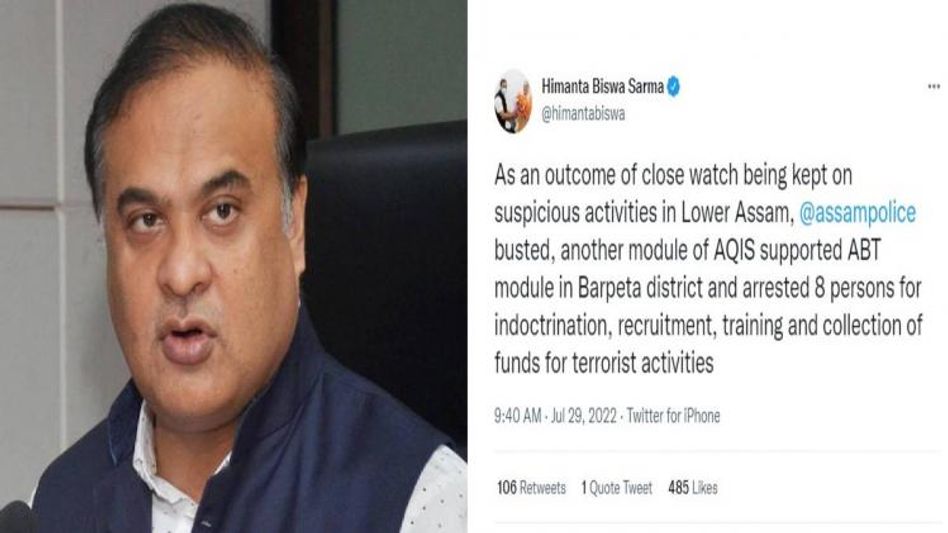Click the politician photo on the left
Viewport: 948px width, 533px height.
pyautogui.click(x=233, y=266)
